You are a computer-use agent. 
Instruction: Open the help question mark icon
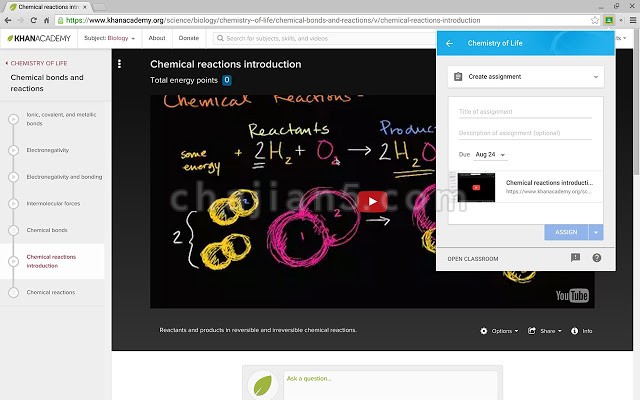[x=597, y=258]
